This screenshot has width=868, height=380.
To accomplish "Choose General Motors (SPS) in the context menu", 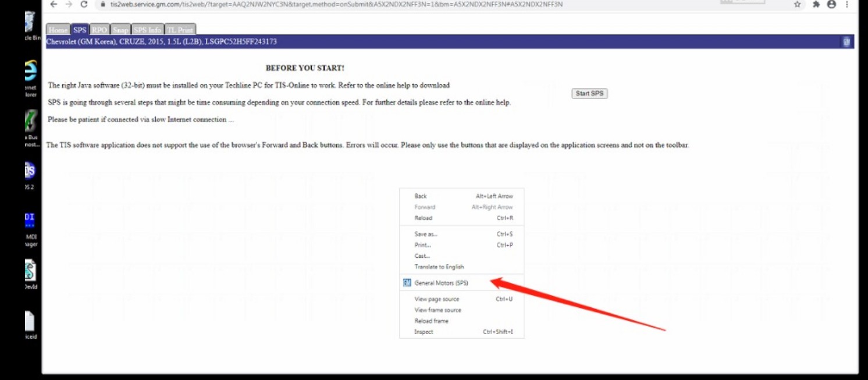I will click(462, 283).
